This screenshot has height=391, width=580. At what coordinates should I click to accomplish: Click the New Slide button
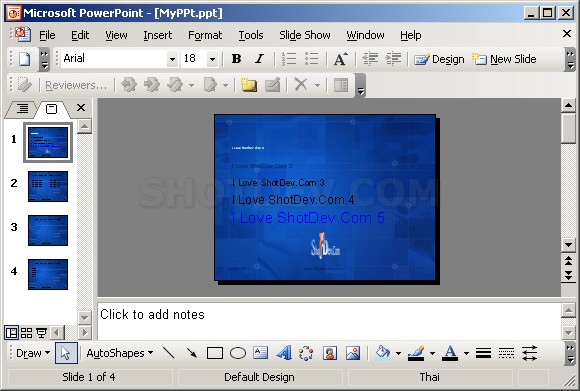coord(504,59)
